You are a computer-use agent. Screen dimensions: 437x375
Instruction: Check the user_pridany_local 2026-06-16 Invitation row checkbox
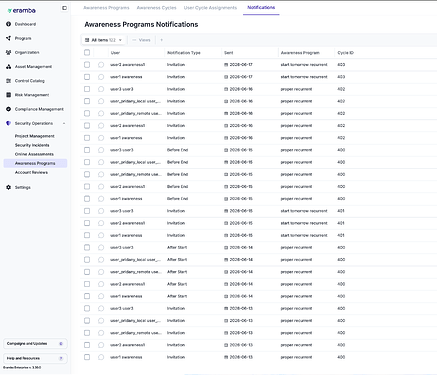(x=87, y=101)
